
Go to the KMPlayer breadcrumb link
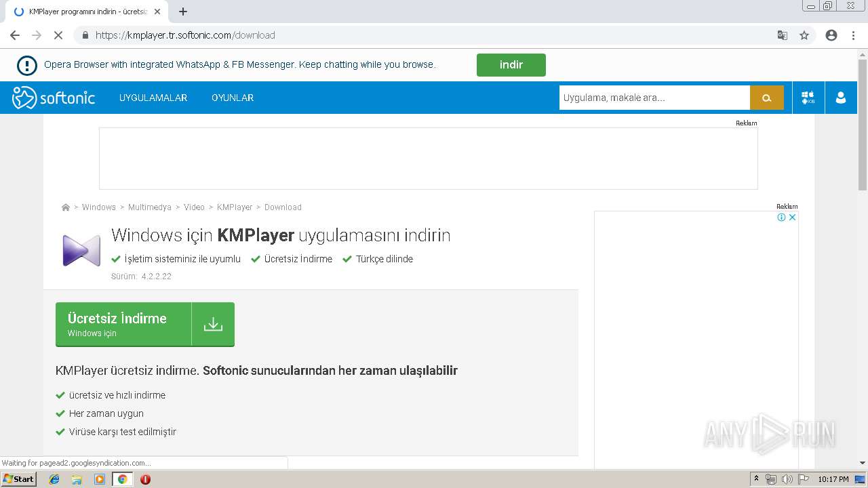(x=235, y=207)
